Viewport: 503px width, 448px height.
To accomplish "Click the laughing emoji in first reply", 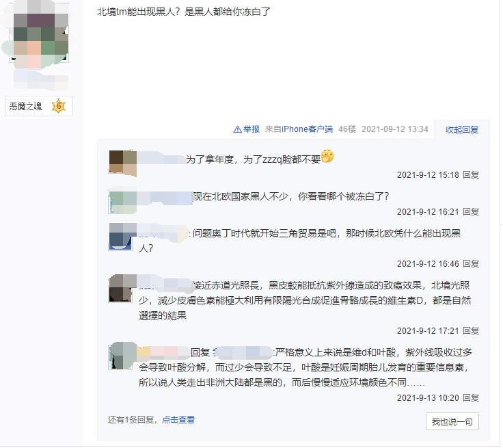I will 327,157.
